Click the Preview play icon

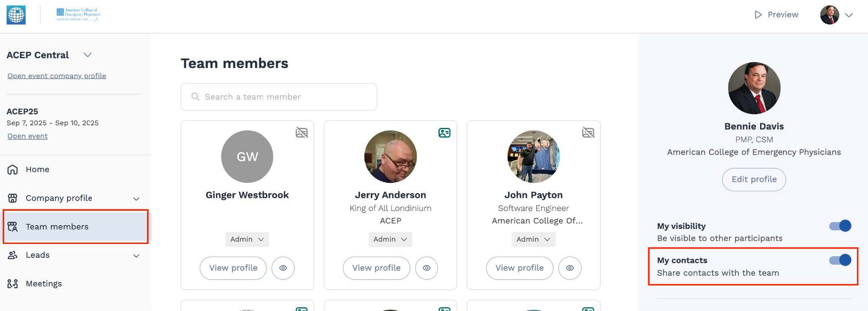[x=758, y=15]
